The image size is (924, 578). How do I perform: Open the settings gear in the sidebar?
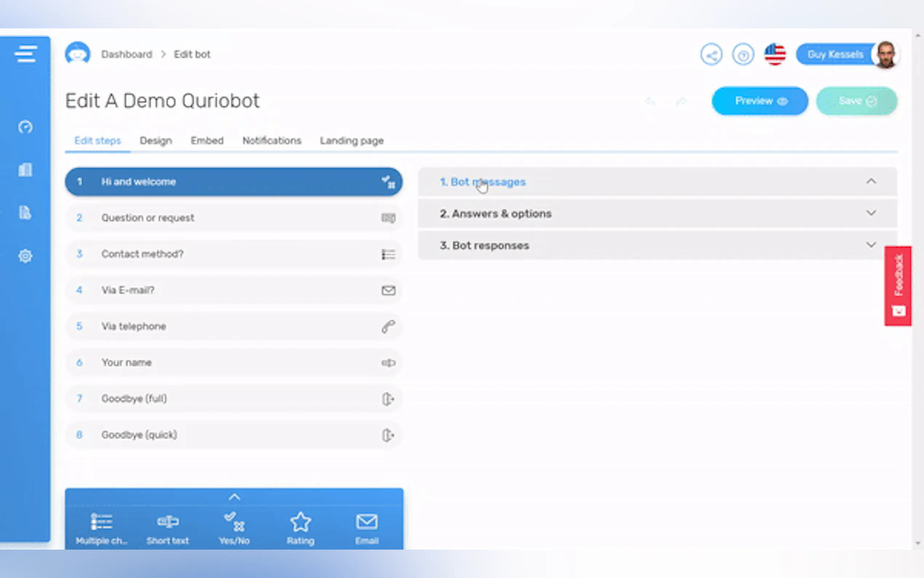click(25, 256)
